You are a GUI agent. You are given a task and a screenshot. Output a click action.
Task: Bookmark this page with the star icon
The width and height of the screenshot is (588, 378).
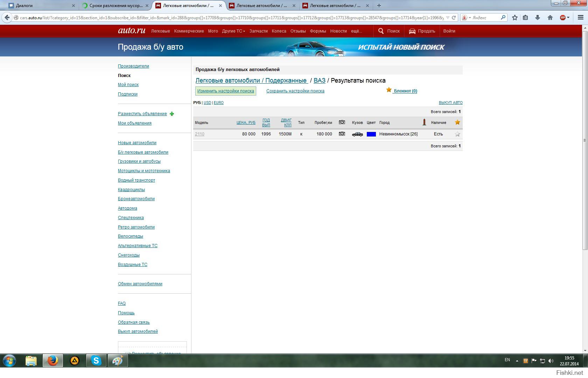pyautogui.click(x=515, y=17)
